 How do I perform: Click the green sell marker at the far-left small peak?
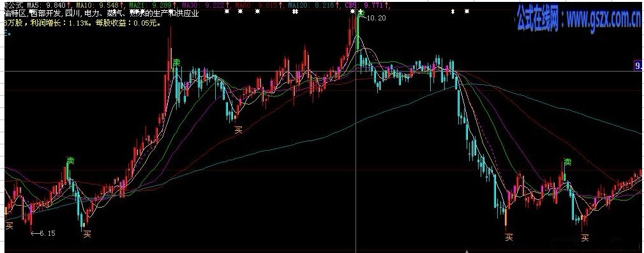[71, 160]
